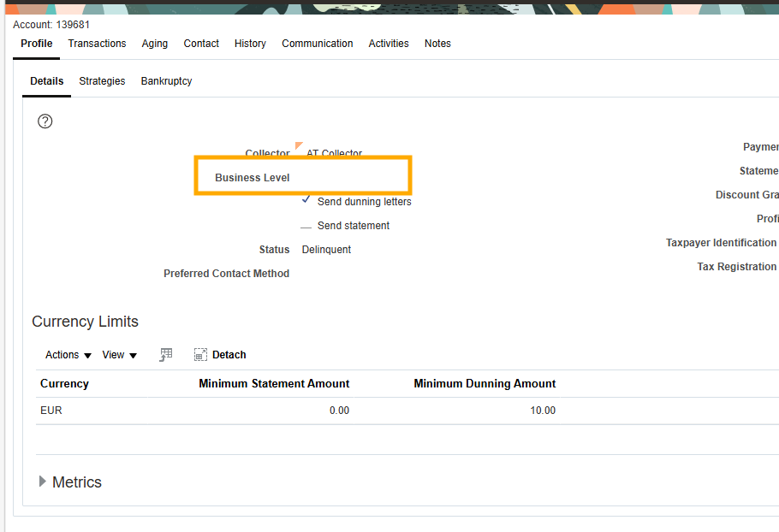Screen dimensions: 779x532
Task: Click the Currency column header
Action: (64, 384)
